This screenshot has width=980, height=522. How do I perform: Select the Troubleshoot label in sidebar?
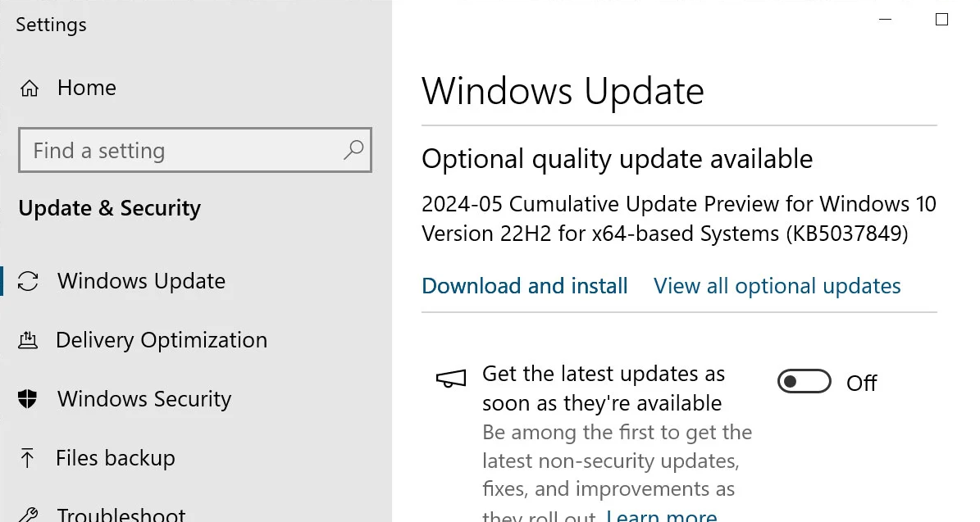coord(121,515)
